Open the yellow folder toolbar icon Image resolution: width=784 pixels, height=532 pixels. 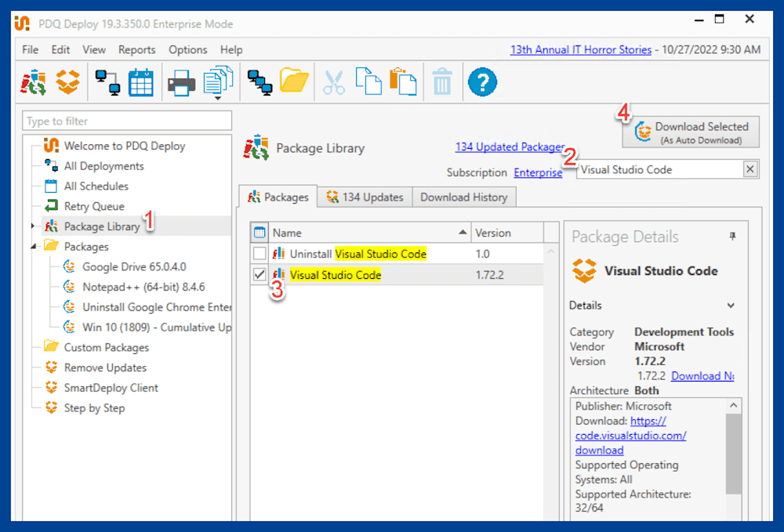(x=294, y=81)
